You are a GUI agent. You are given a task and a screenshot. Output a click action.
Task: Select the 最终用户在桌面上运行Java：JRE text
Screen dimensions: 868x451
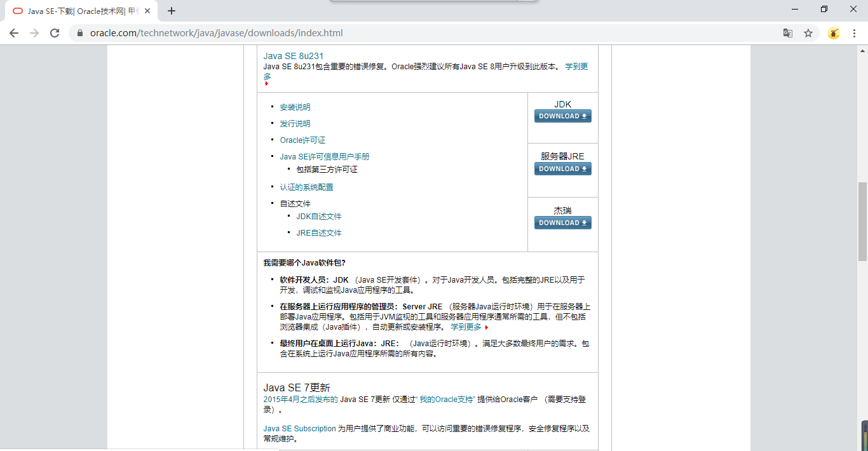pyautogui.click(x=340, y=344)
